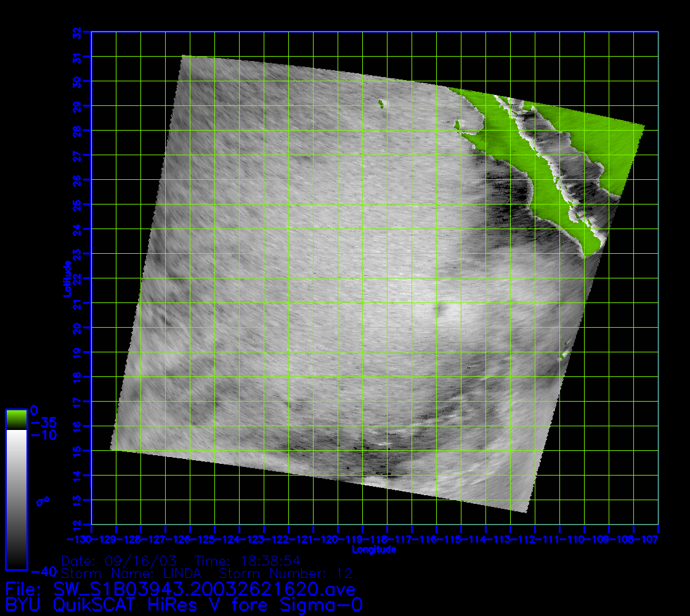Select the file name text SW_S1B03943.20032621620.ave

pos(205,590)
